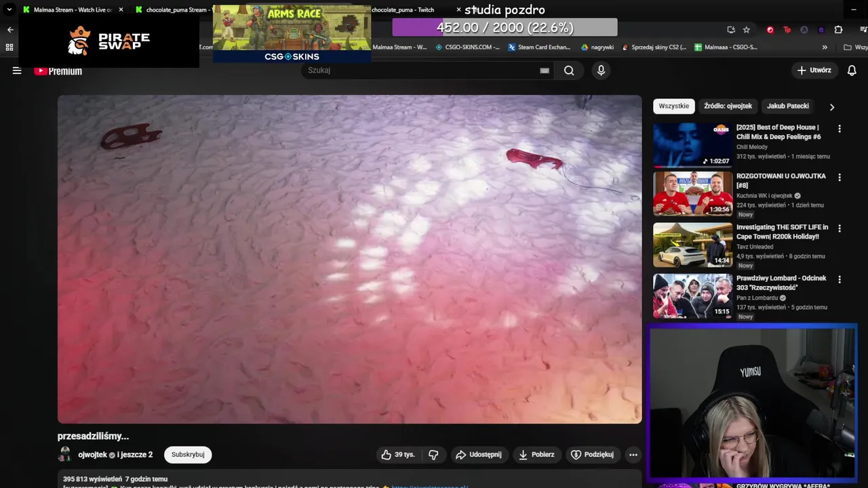
Task: Open the Steam Card Exchange bookmark
Action: point(539,47)
